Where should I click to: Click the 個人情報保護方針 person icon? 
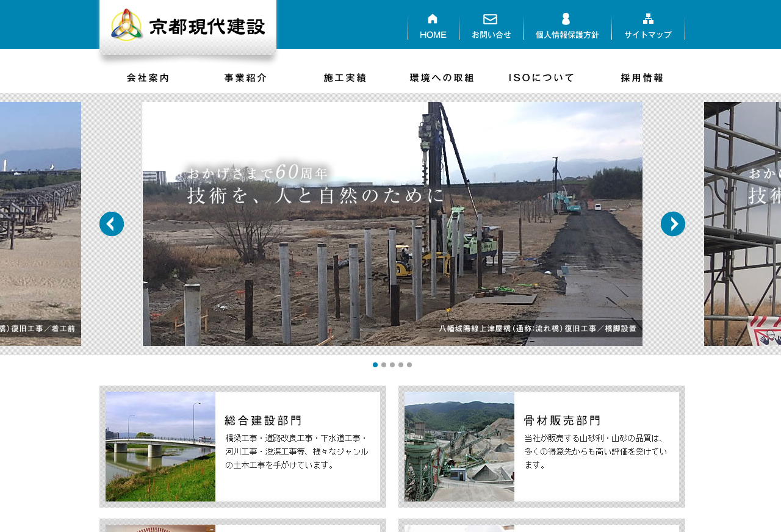566,19
